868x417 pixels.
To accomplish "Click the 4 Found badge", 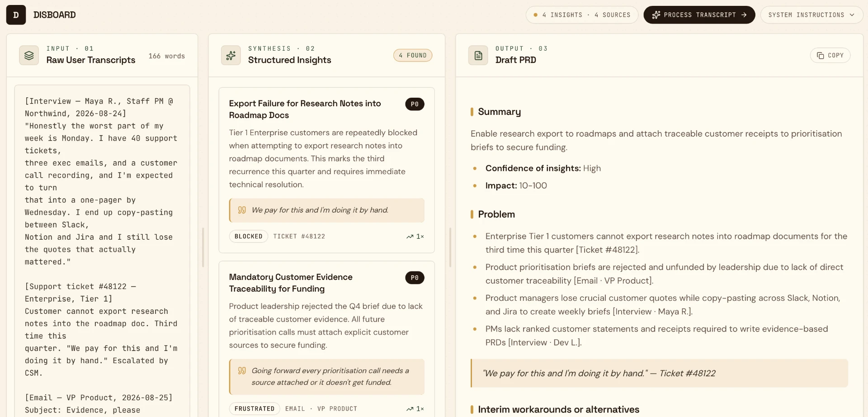I will coord(413,55).
